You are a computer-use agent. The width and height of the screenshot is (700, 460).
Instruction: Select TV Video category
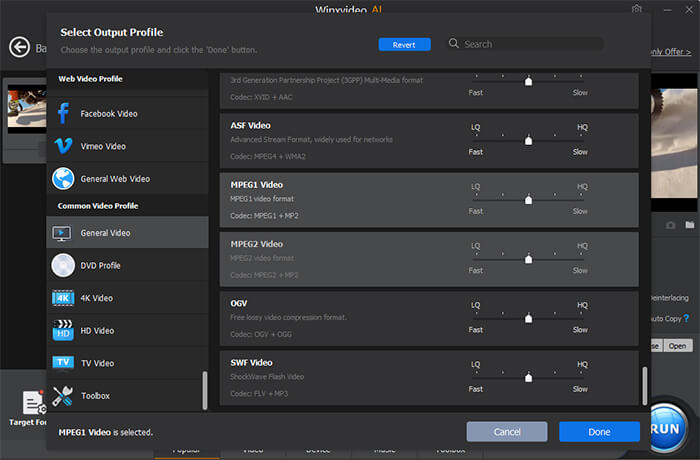[x=127, y=363]
